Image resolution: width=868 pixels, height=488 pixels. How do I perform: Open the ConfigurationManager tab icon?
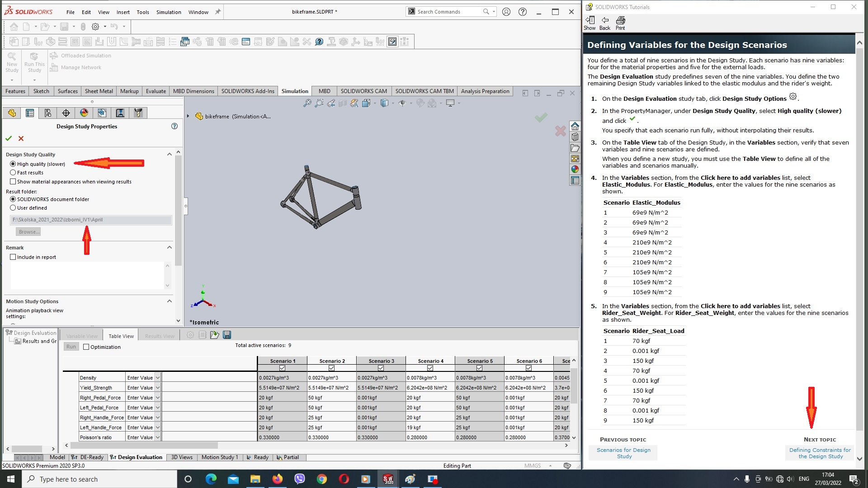coord(48,113)
